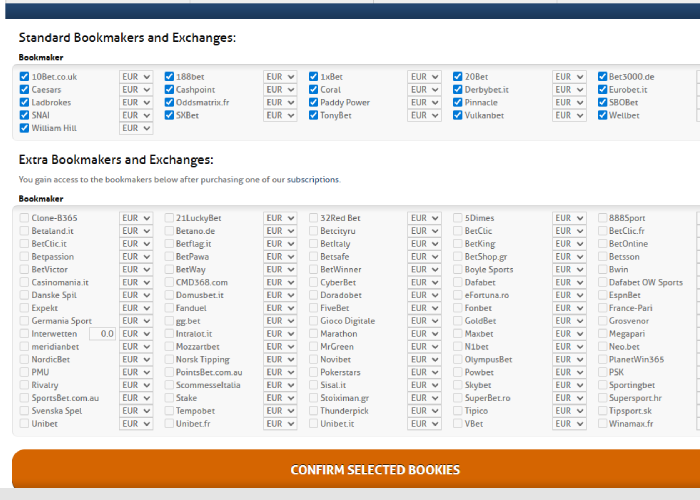Open the 20Bet EUR dropdown

(x=569, y=77)
